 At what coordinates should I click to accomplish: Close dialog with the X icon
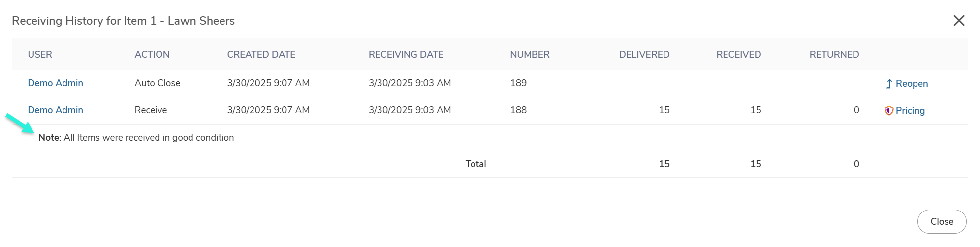coord(959,21)
